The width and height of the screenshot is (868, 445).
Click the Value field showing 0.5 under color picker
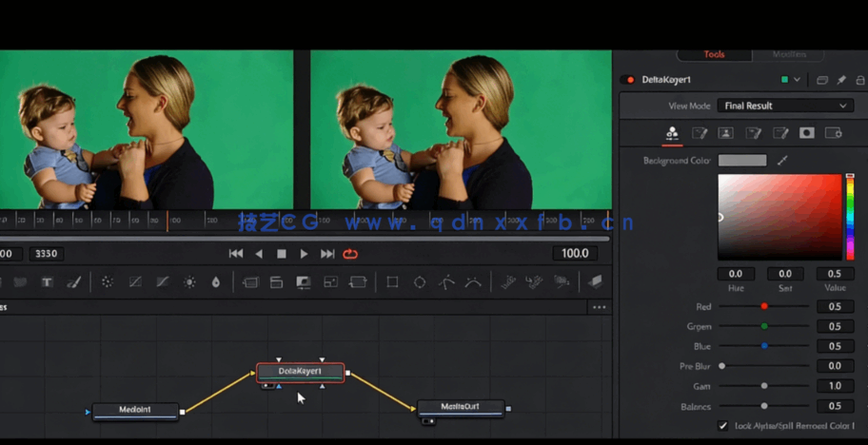click(x=835, y=274)
